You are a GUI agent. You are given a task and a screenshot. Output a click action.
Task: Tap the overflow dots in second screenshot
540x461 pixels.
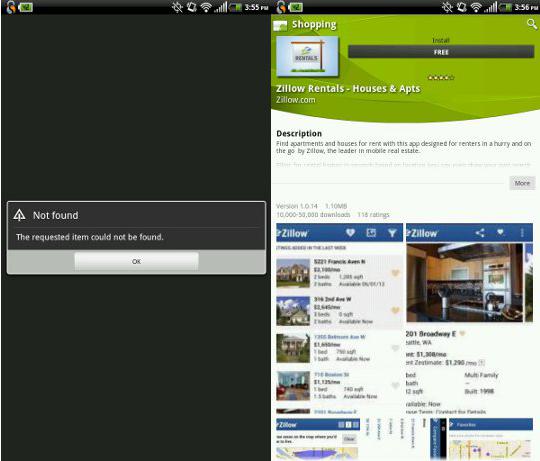pyautogui.click(x=522, y=233)
